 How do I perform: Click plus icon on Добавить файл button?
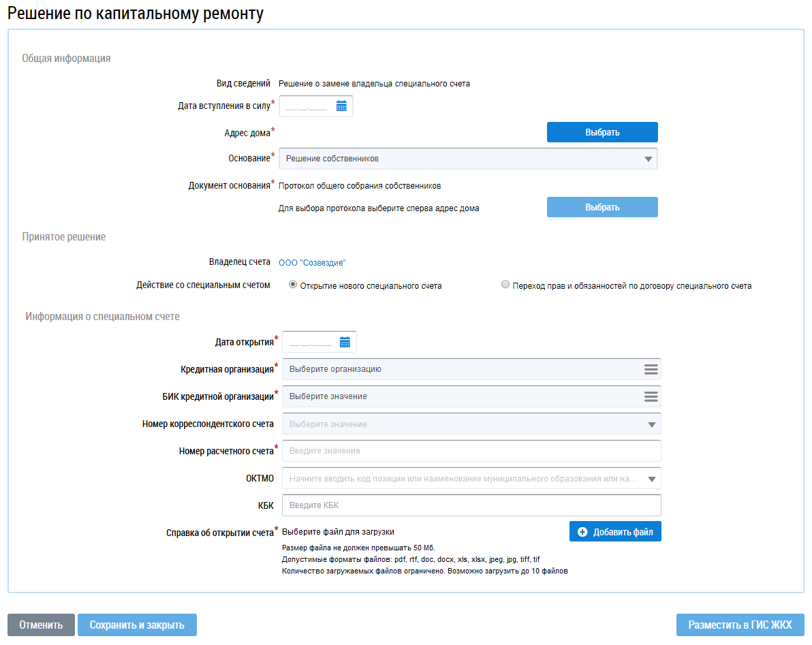582,532
